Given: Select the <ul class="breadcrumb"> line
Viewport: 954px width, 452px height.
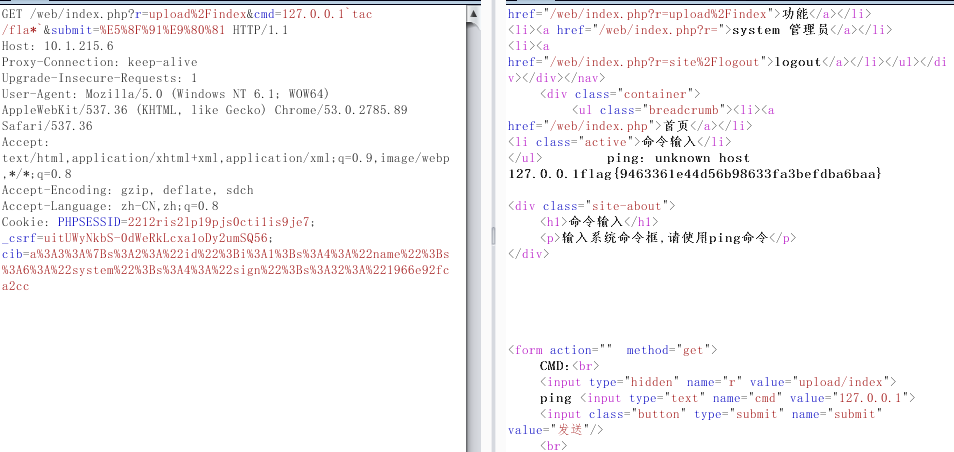Looking at the screenshot, I should [x=674, y=110].
